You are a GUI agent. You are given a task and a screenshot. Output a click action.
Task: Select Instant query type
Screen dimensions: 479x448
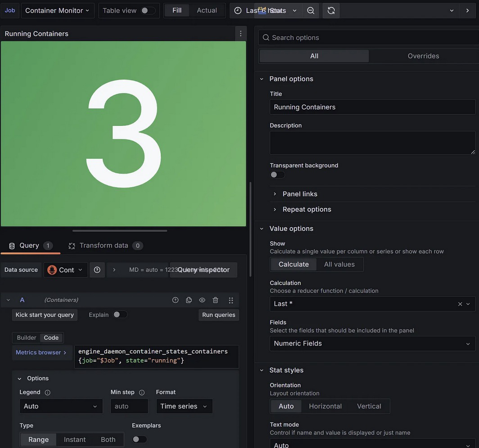point(75,439)
